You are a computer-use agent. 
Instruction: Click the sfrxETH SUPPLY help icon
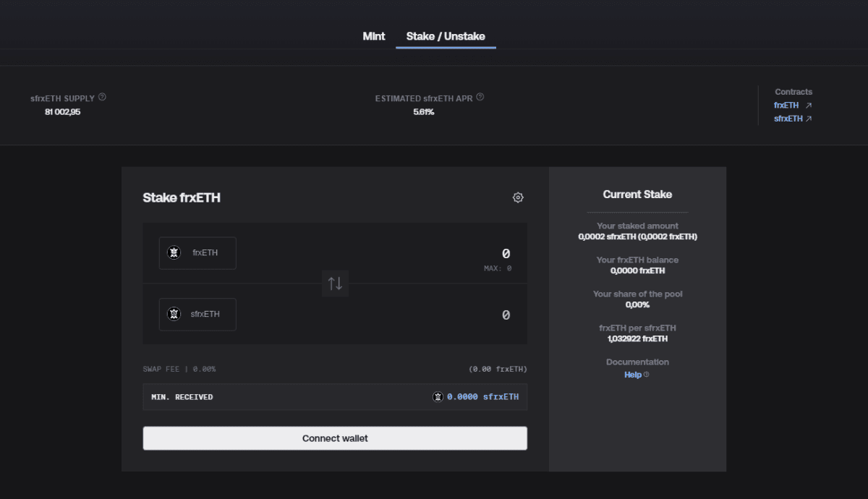pyautogui.click(x=102, y=97)
